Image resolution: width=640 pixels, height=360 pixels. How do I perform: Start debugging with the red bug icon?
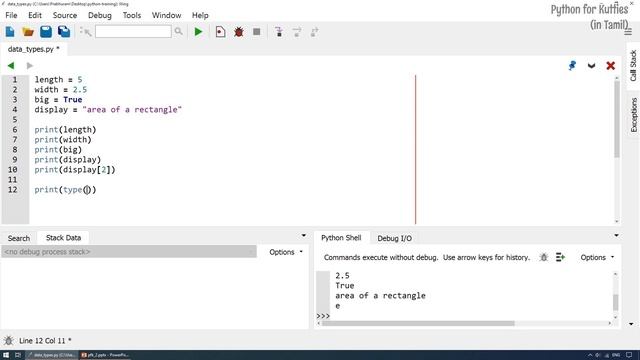239,32
